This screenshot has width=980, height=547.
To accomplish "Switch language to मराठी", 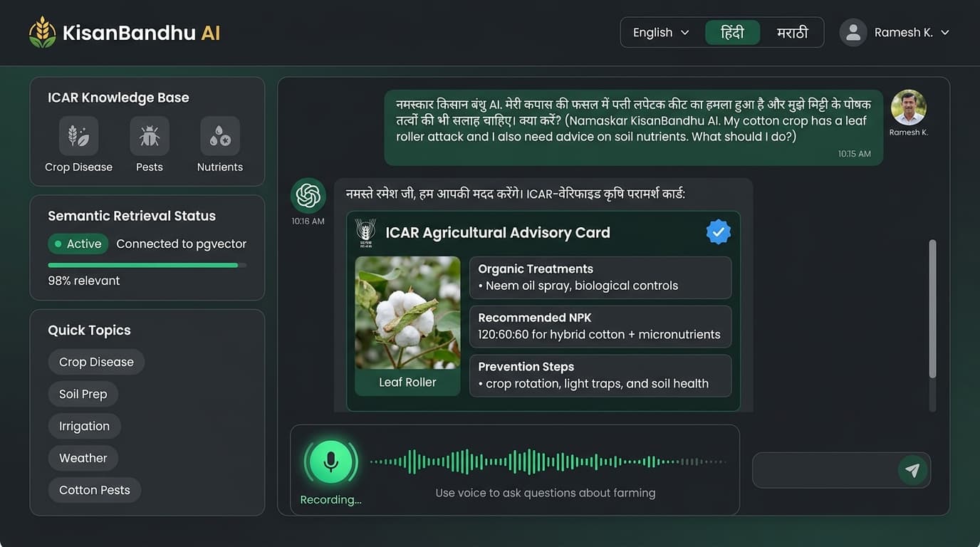I will (x=792, y=33).
